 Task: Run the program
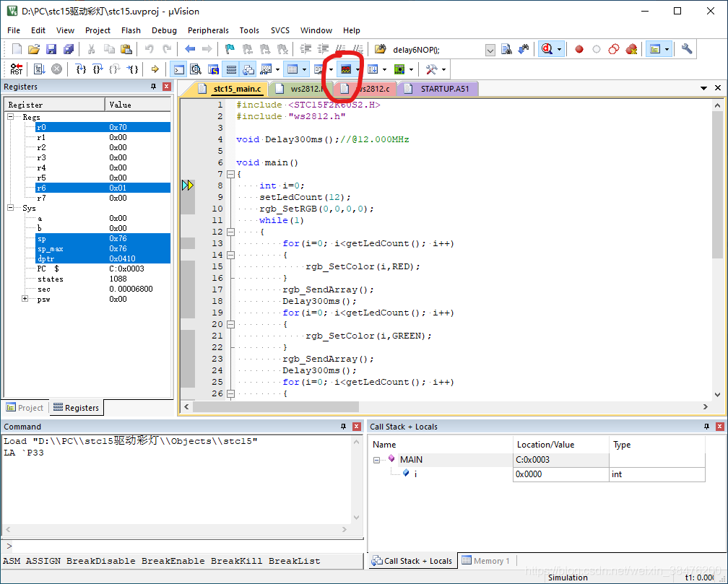(x=40, y=69)
